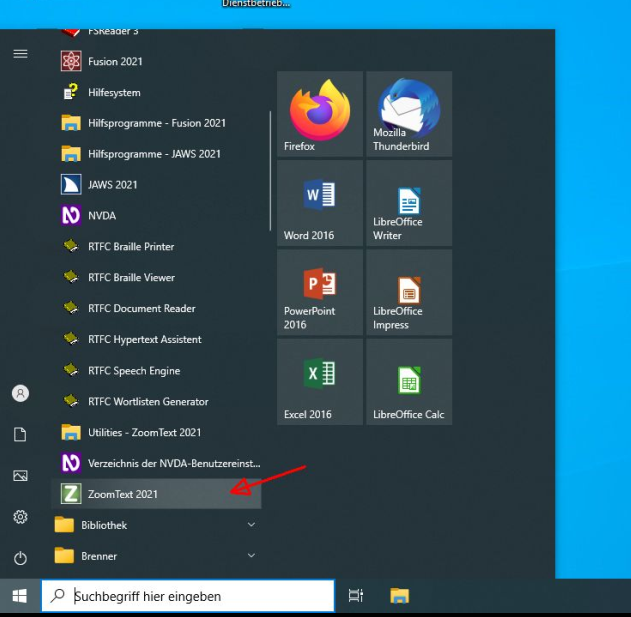631x617 pixels.
Task: Open Task View on the taskbar
Action: (x=356, y=596)
